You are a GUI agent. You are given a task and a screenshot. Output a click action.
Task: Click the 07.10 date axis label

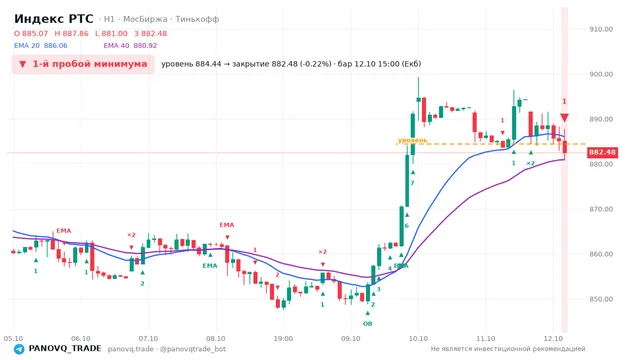(x=148, y=338)
